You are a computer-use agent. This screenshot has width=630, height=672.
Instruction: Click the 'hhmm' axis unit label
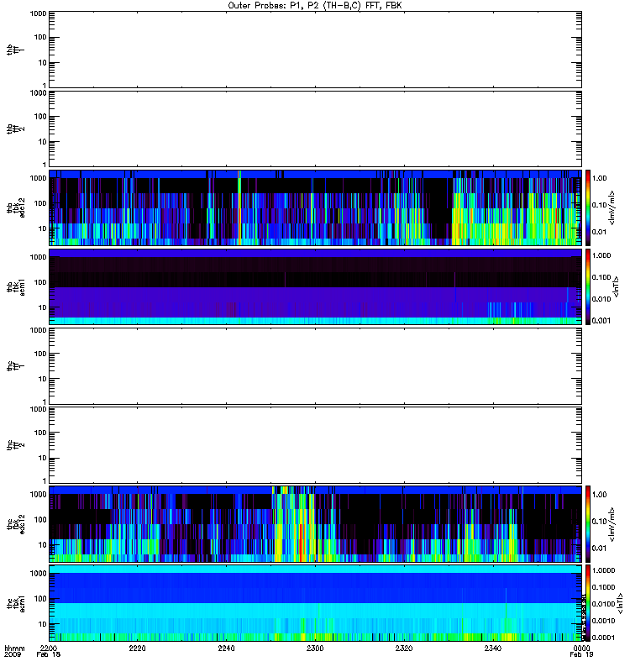14,648
